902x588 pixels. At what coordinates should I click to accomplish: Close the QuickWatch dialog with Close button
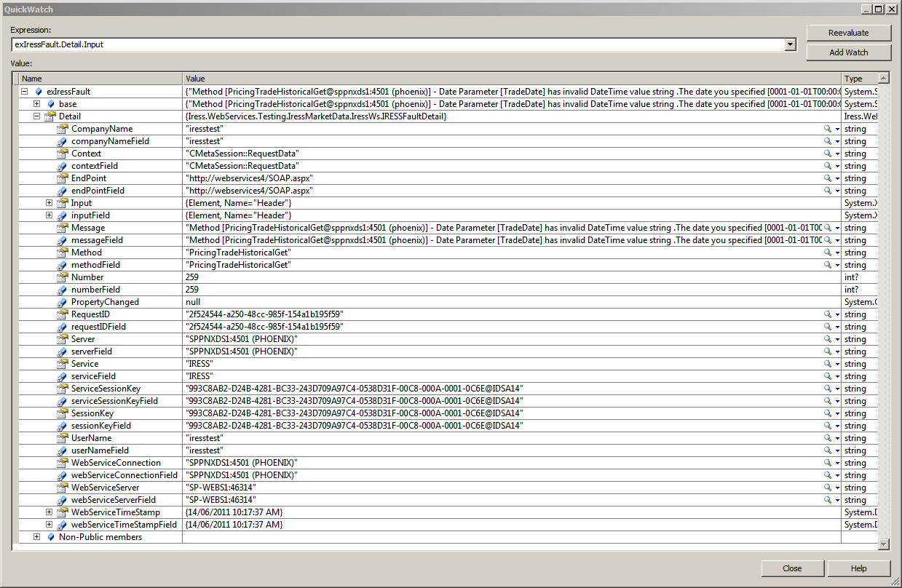[793, 568]
